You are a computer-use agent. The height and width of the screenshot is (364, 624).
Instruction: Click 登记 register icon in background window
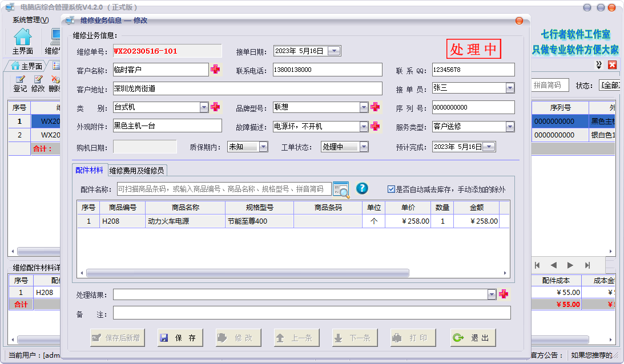(20, 84)
